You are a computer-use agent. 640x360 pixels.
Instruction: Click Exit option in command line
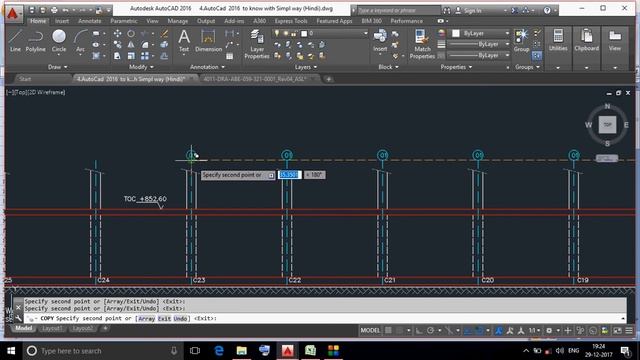[x=164, y=318]
